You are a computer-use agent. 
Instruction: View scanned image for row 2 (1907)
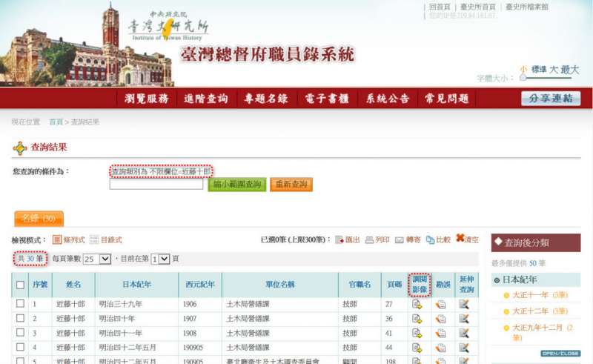pos(417,319)
